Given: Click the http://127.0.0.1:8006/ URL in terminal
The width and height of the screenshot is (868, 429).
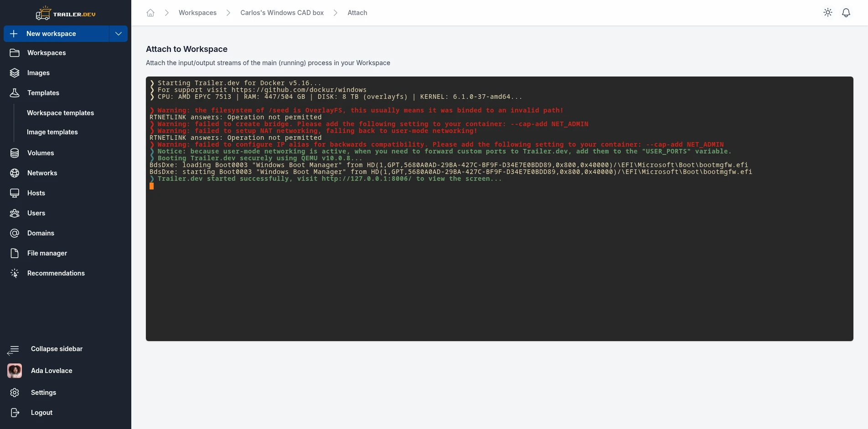Looking at the screenshot, I should pyautogui.click(x=367, y=179).
